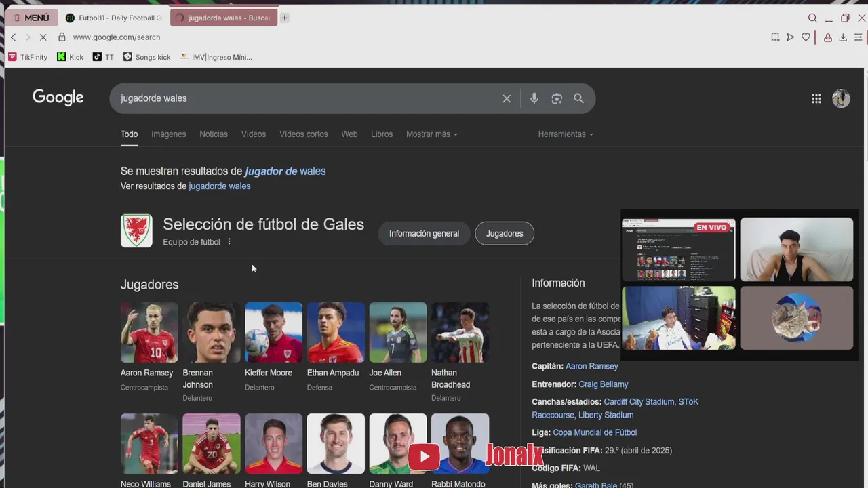Click the www.google.com/search address field
Viewport: 868px width, 488px height.
tap(117, 37)
